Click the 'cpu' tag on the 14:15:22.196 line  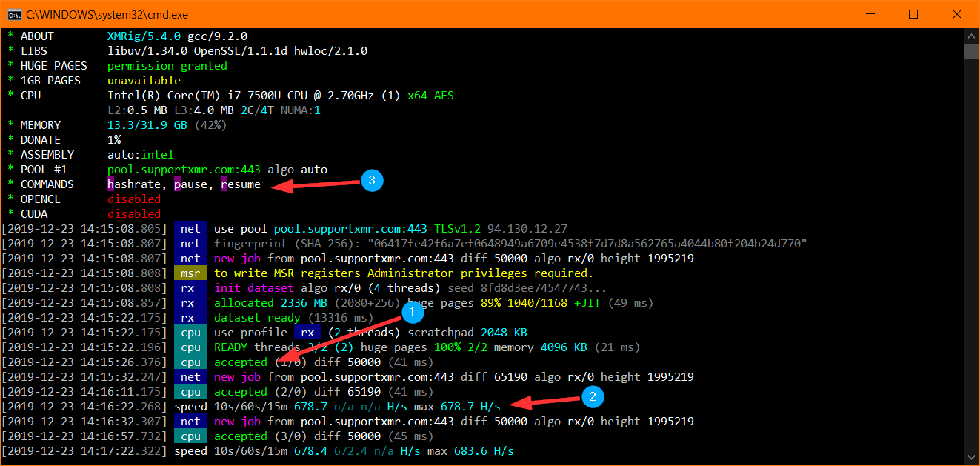pos(190,347)
